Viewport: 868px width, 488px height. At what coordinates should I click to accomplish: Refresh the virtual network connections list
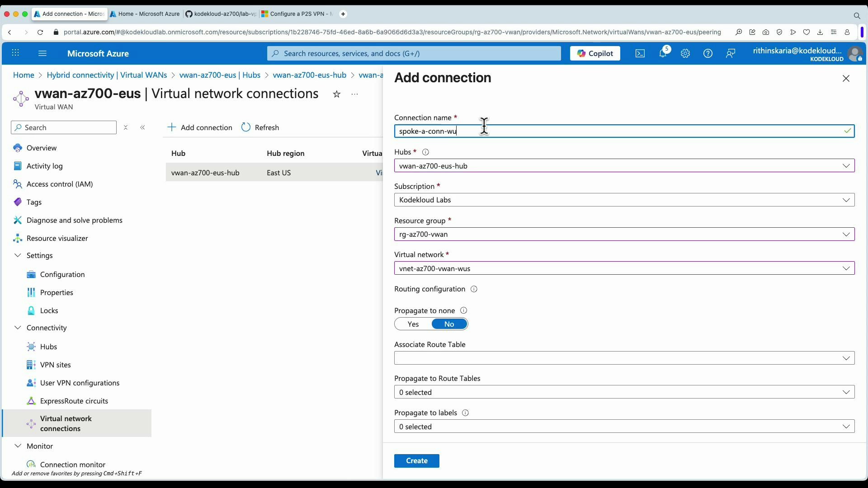260,127
